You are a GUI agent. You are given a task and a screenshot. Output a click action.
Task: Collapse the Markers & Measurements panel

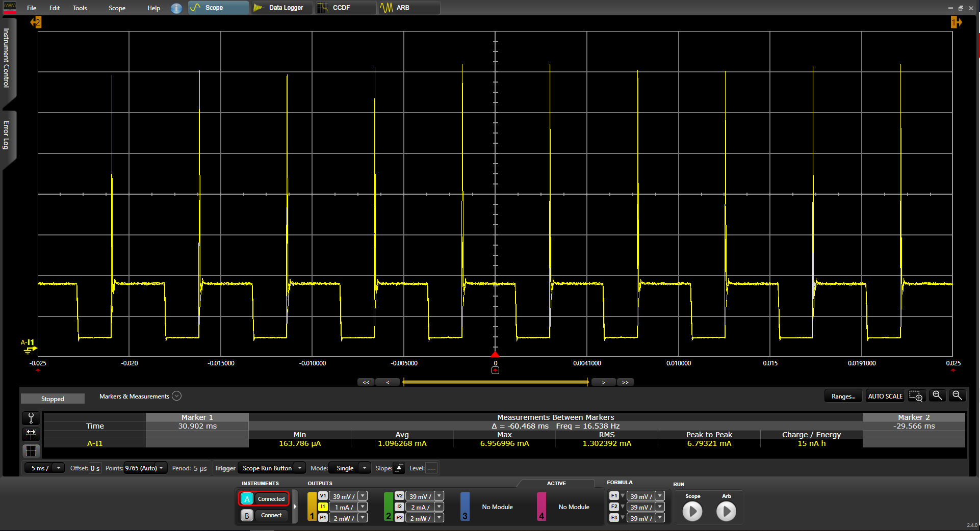177,396
